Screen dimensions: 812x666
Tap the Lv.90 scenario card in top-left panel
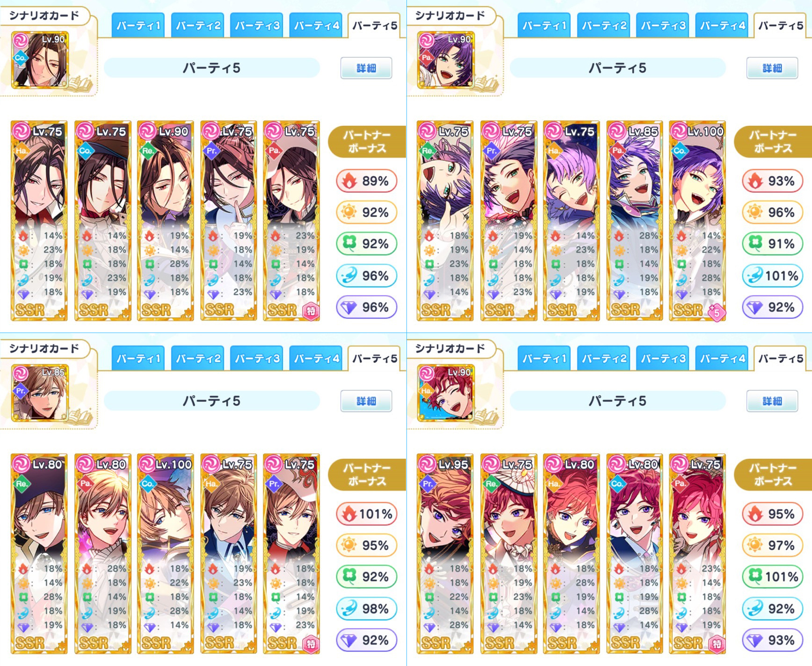[x=40, y=60]
